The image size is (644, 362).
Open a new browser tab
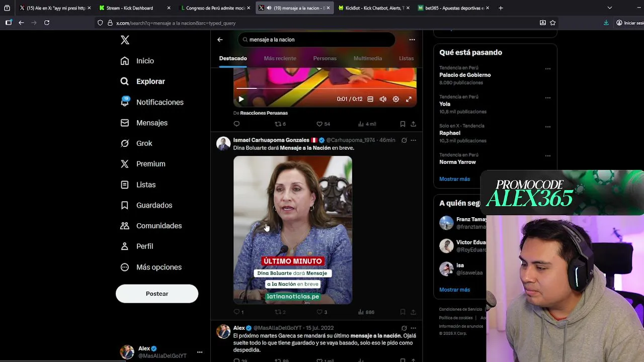(501, 8)
